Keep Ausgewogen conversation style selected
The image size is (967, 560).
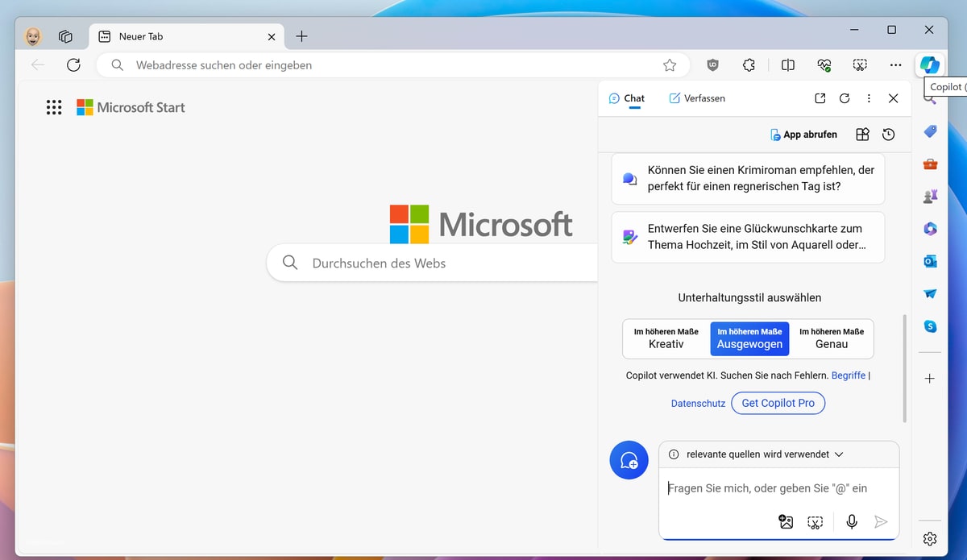coord(749,338)
